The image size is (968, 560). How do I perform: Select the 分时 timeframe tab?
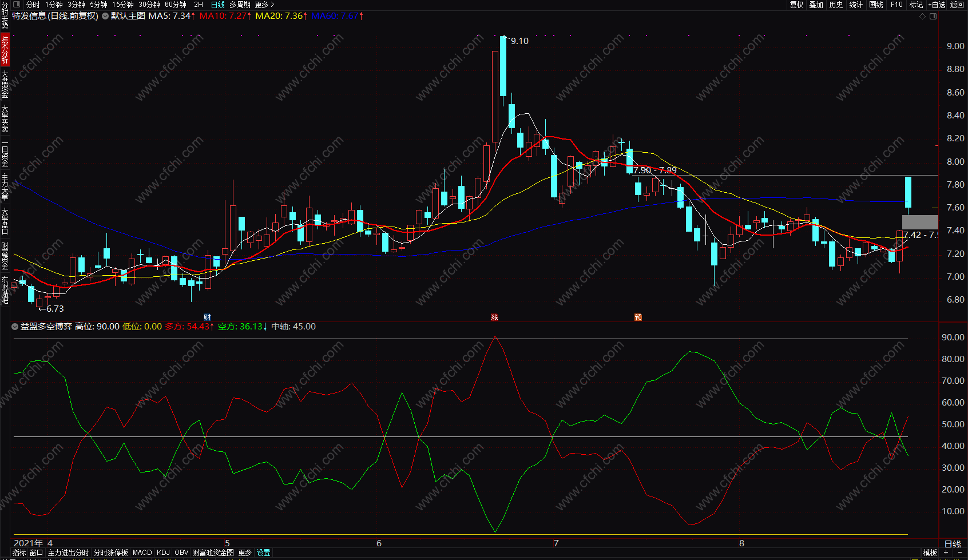tap(33, 5)
